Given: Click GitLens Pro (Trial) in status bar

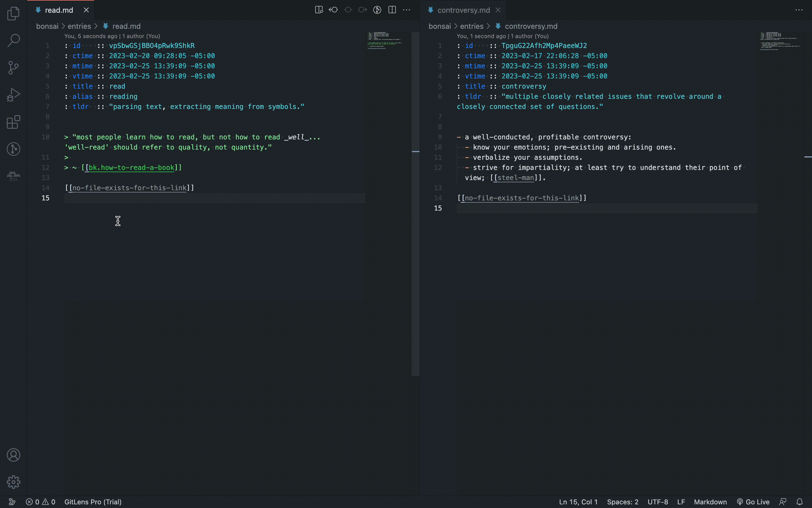Looking at the screenshot, I should tap(93, 502).
